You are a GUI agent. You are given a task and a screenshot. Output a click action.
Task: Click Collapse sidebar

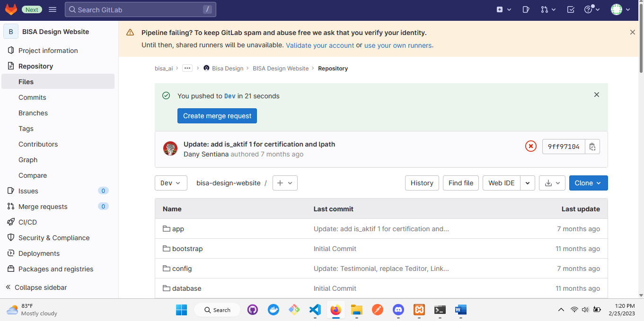[x=36, y=287]
